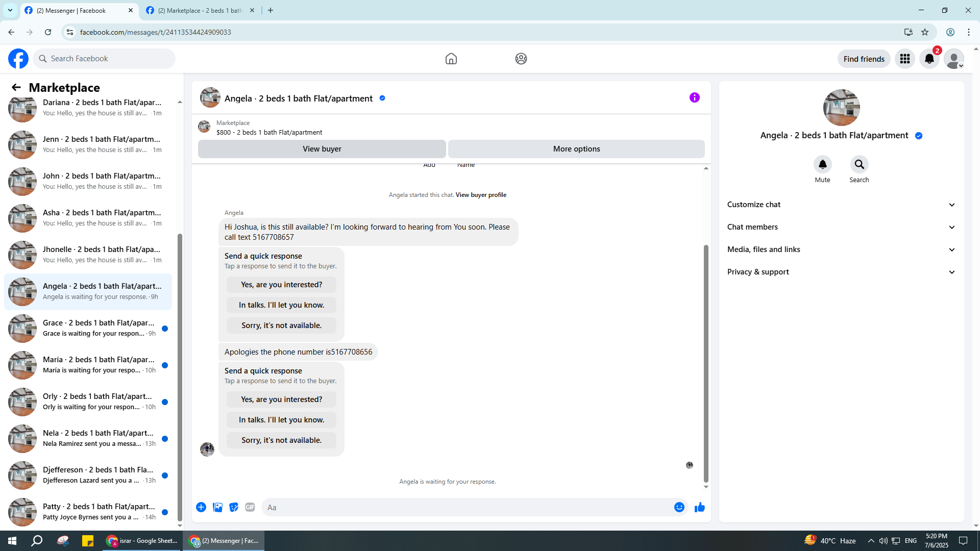Viewport: 980px width, 551px height.
Task: Open Jhonelle's conversation
Action: (x=88, y=255)
